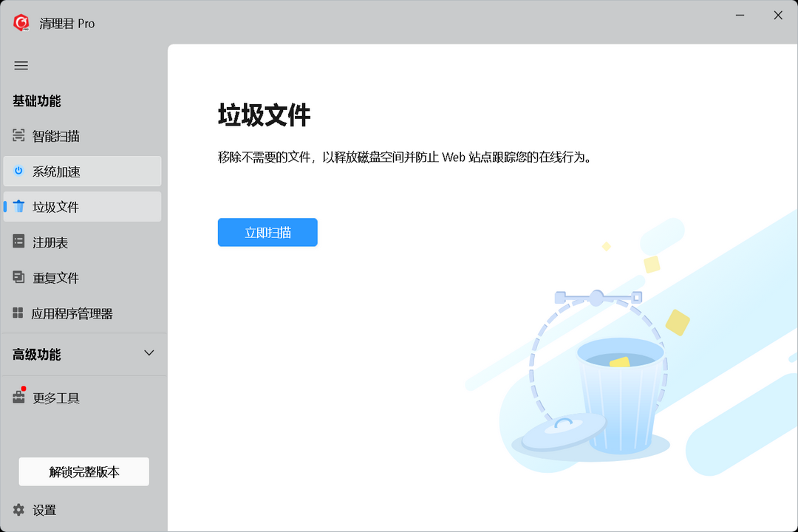Minimize the 清理君 Pro window
The height and width of the screenshot is (532, 798).
coord(739,15)
